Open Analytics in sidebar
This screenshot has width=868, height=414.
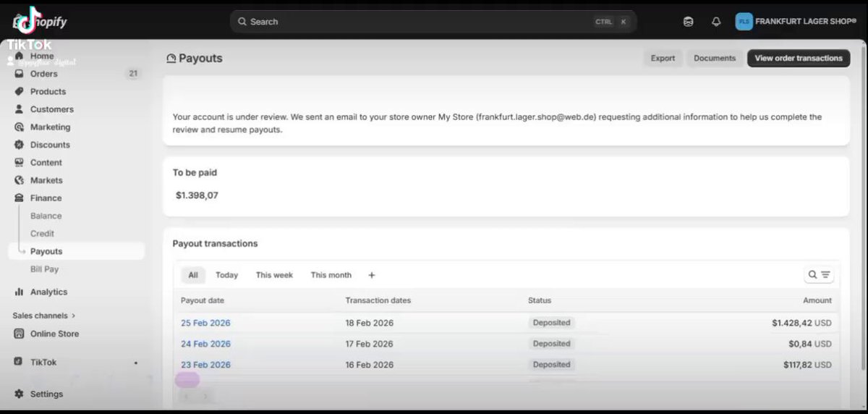[x=48, y=292]
